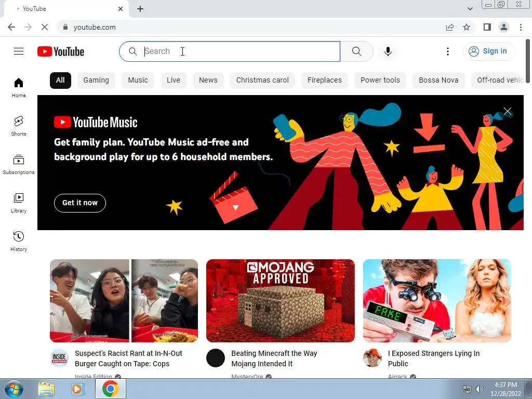
Task: Select the Bossa Nova chip
Action: pyautogui.click(x=438, y=81)
